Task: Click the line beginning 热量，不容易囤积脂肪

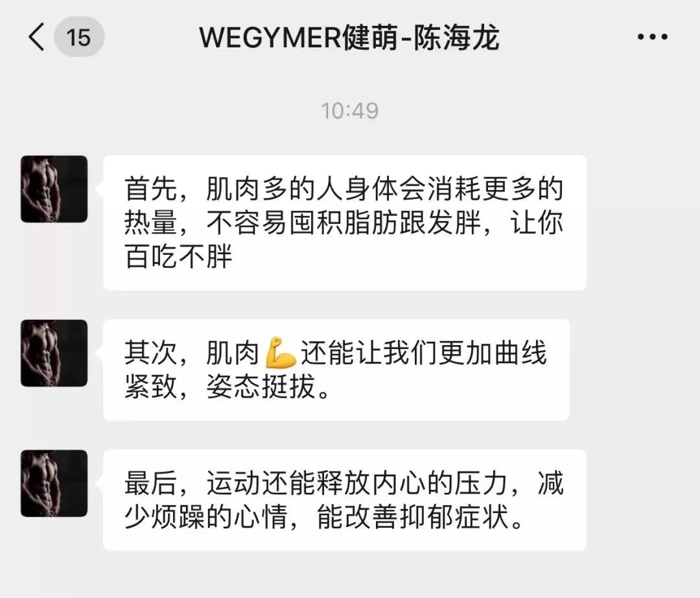Action: [344, 222]
